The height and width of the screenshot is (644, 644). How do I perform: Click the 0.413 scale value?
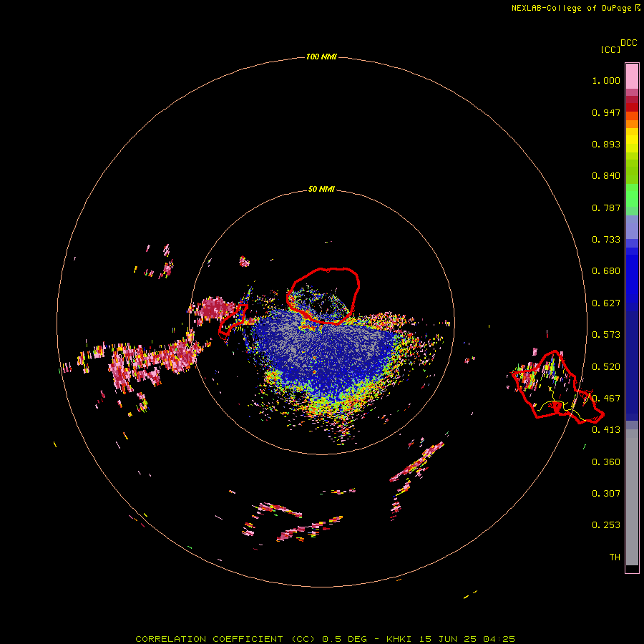click(606, 430)
